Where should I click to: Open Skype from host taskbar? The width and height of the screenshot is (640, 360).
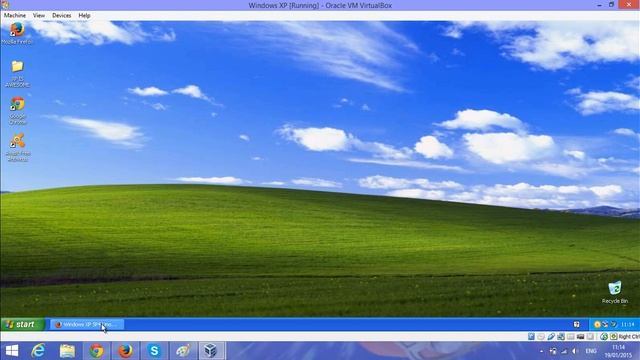coord(154,351)
